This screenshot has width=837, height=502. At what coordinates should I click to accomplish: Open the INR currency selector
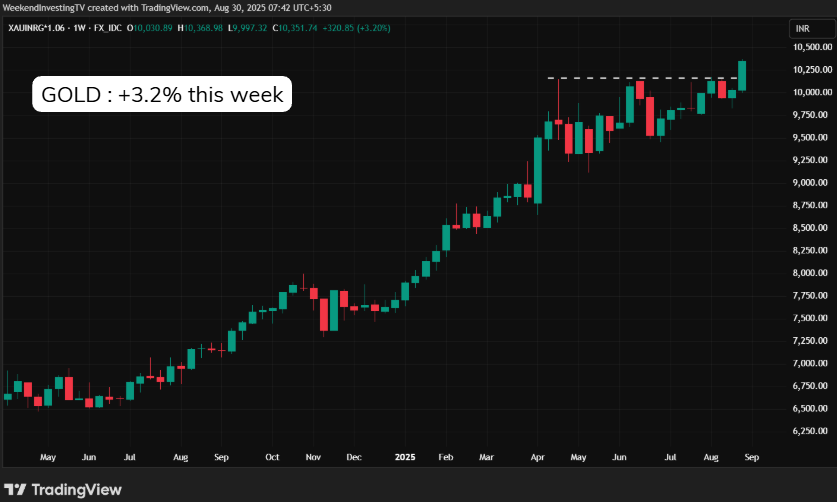[811, 29]
